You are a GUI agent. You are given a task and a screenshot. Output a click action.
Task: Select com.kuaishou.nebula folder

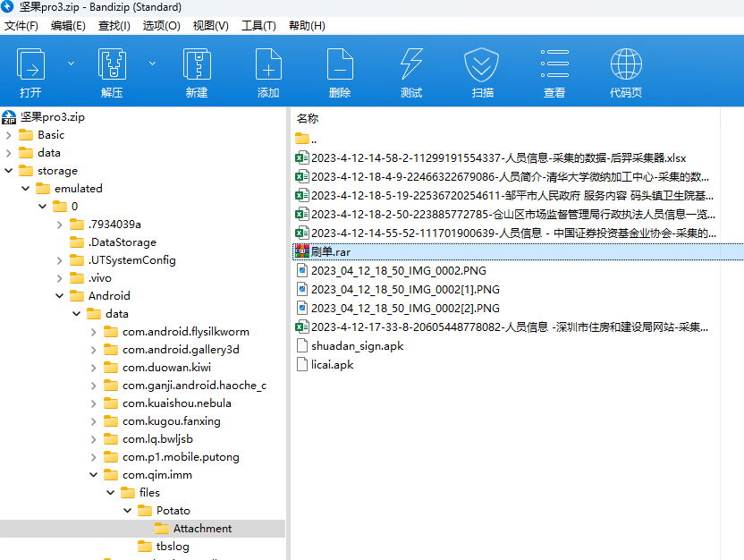(x=168, y=403)
